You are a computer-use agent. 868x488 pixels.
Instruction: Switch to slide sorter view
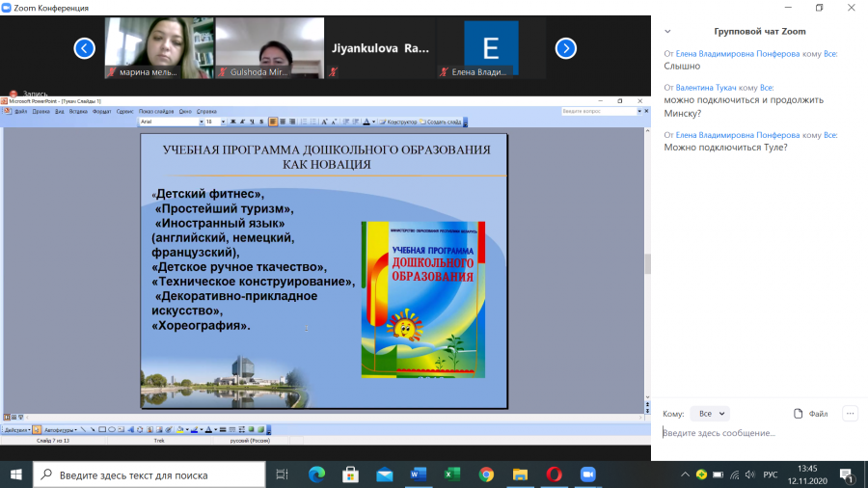(x=14, y=418)
